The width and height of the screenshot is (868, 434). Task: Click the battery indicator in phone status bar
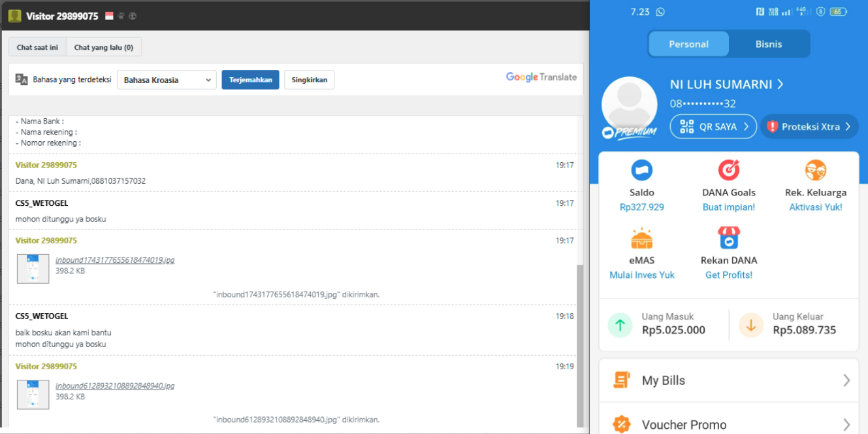coord(839,12)
